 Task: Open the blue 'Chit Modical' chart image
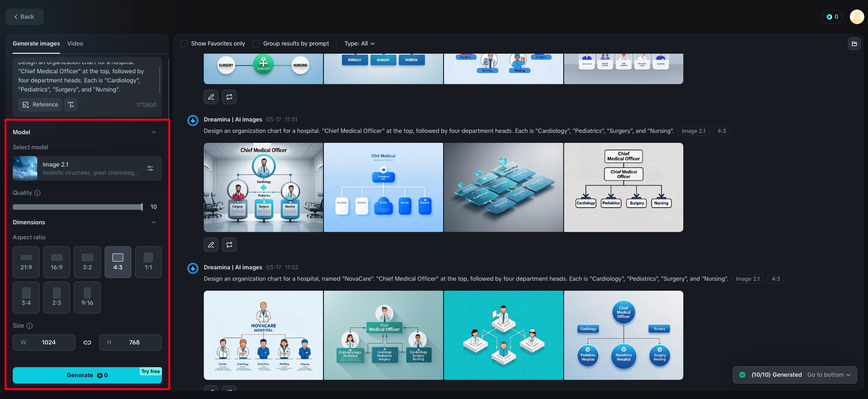384,187
